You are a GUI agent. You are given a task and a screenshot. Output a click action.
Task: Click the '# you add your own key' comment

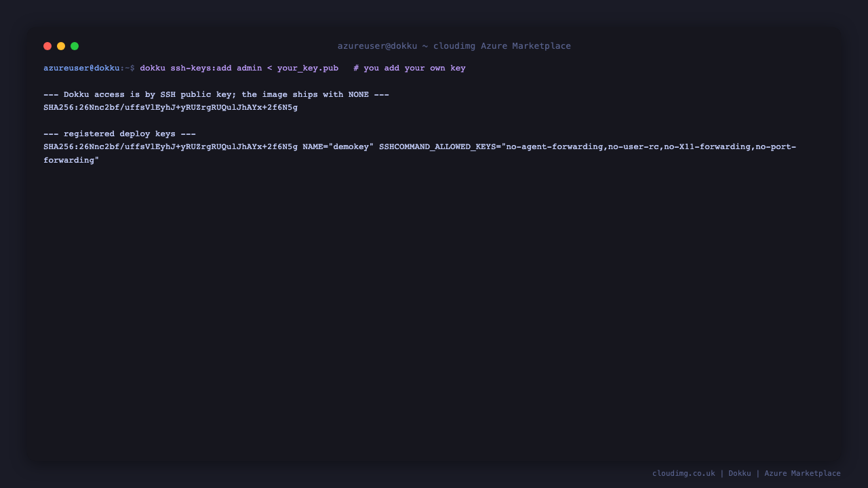click(x=410, y=68)
